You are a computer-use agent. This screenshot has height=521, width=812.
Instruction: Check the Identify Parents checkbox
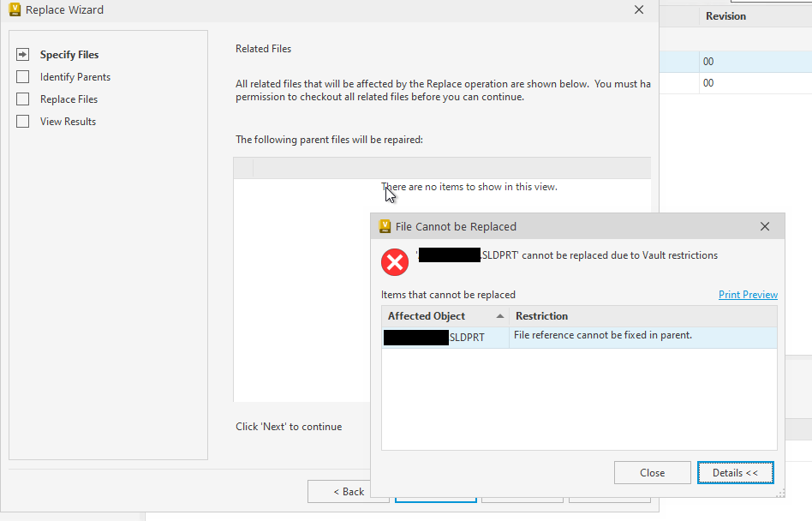[x=21, y=76]
